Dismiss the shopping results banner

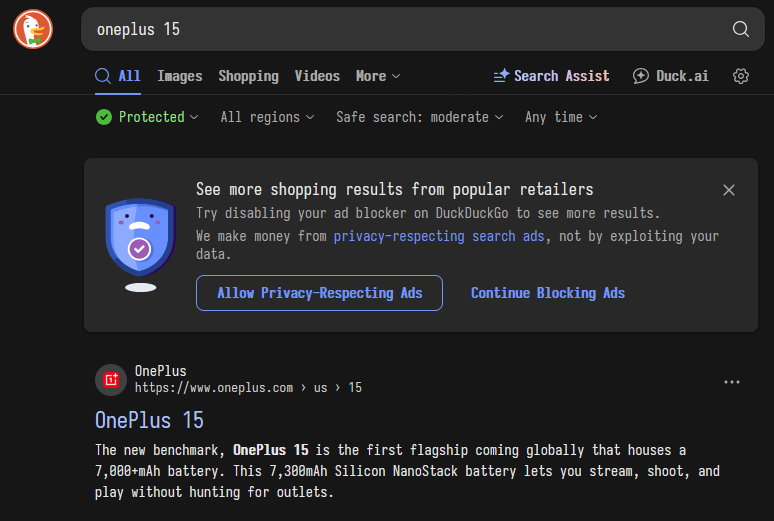pos(729,190)
